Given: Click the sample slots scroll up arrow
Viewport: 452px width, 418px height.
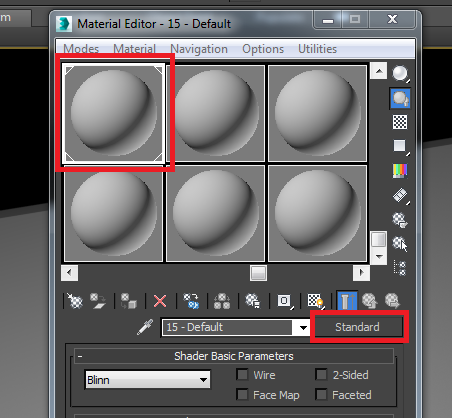Looking at the screenshot, I should [379, 71].
